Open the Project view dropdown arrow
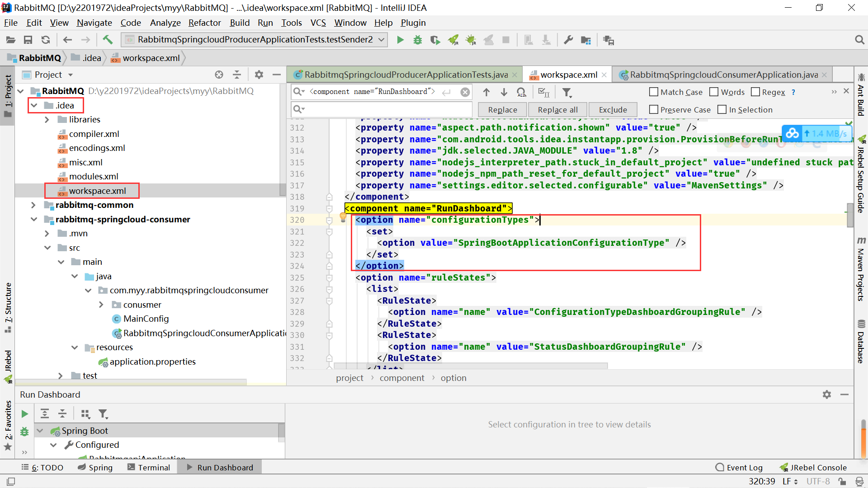The height and width of the screenshot is (488, 868). 71,75
